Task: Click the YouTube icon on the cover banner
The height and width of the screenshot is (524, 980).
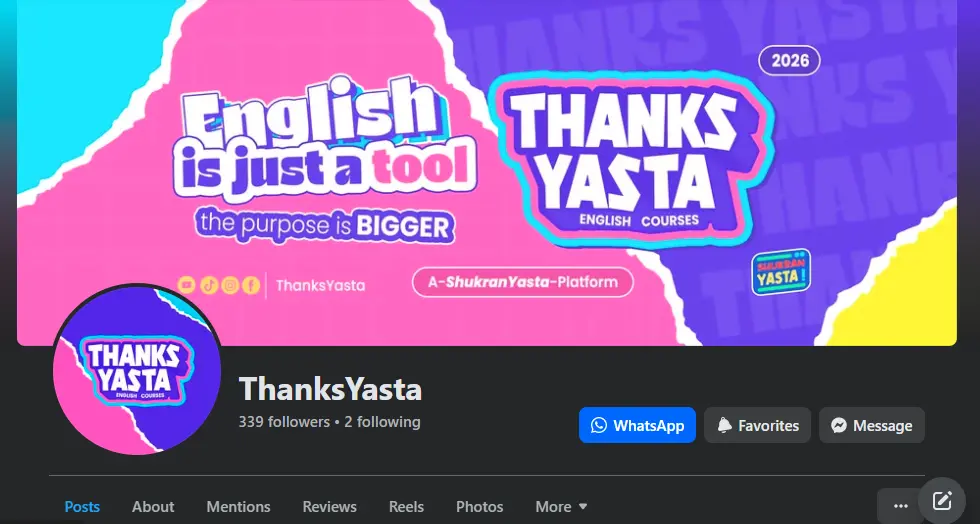Action: [186, 285]
